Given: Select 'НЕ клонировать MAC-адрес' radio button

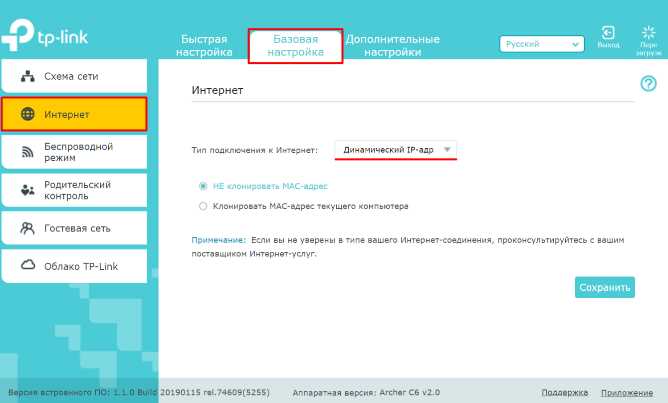Looking at the screenshot, I should pyautogui.click(x=203, y=186).
